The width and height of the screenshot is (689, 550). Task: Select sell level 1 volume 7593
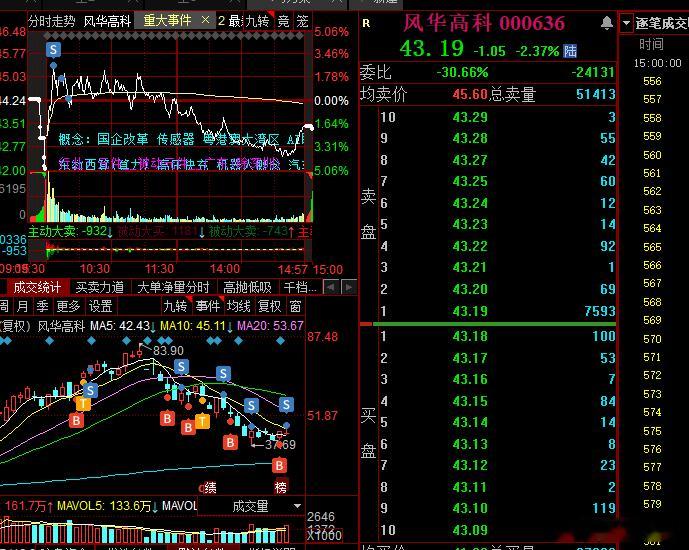[600, 311]
